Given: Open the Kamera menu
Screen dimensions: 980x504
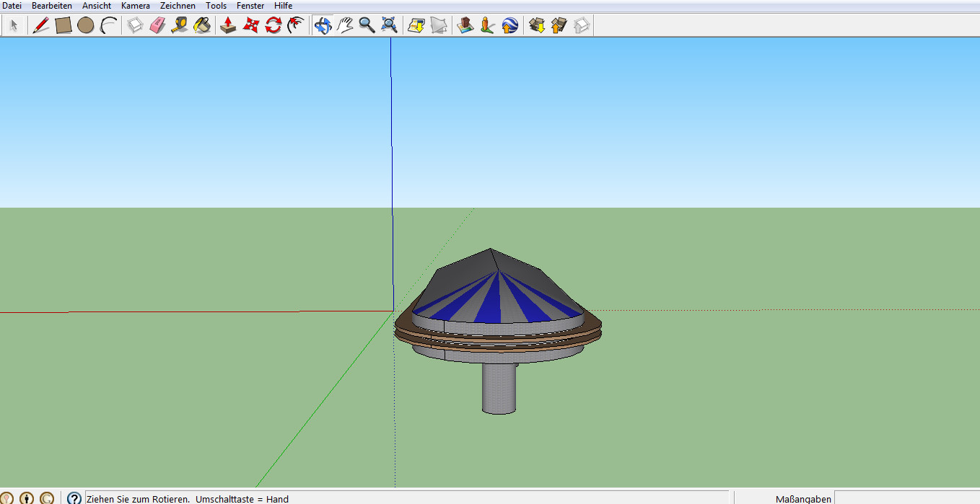Looking at the screenshot, I should click(136, 6).
